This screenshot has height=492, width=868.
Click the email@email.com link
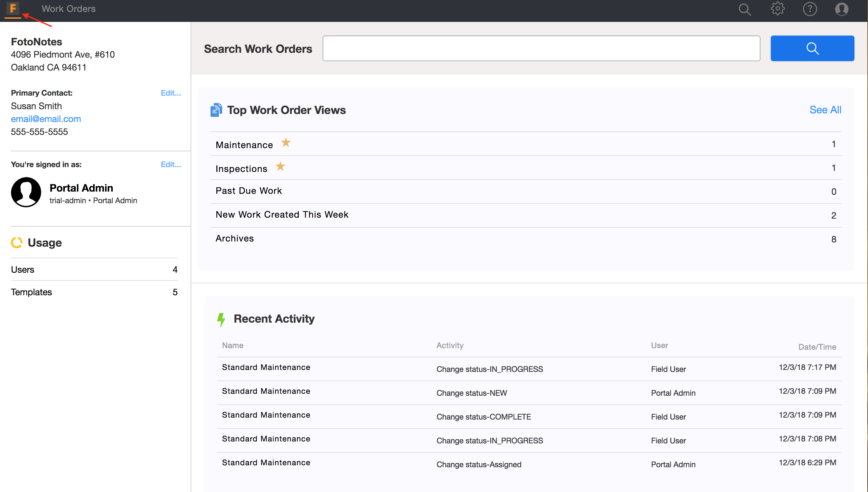pos(46,119)
